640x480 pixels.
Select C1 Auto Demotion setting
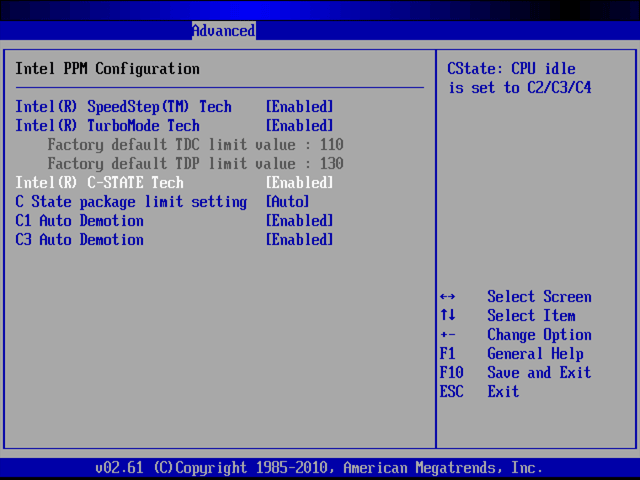[80, 221]
